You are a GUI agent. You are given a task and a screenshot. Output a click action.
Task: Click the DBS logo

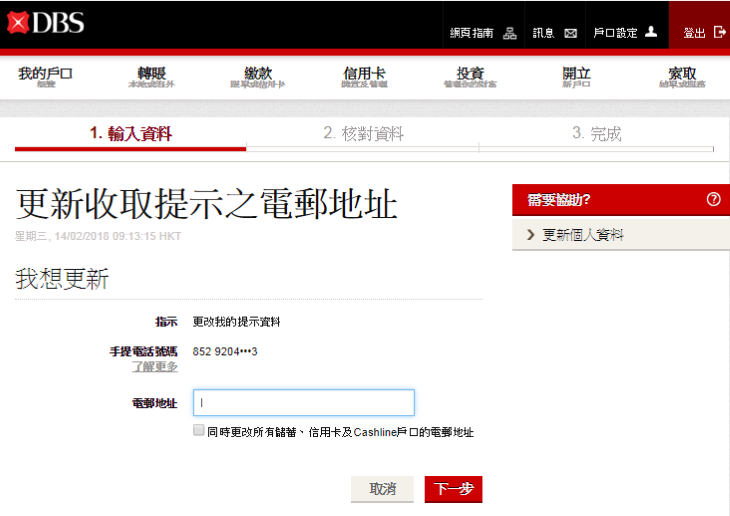click(45, 24)
